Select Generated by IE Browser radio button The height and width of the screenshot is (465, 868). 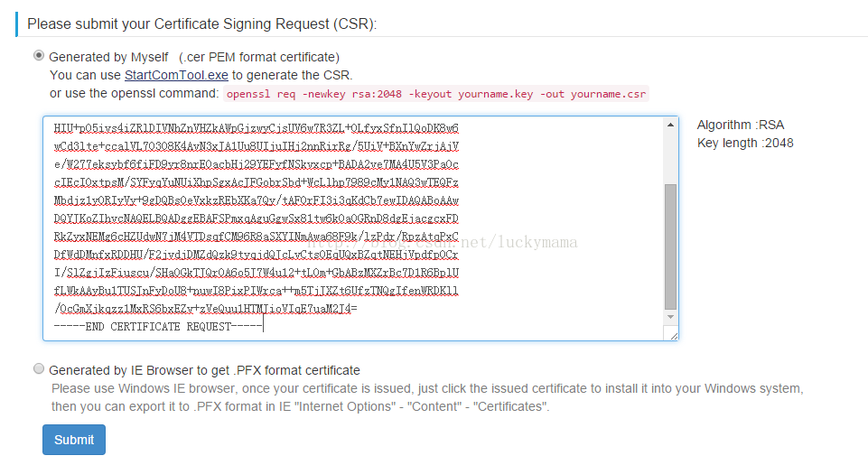(39, 368)
